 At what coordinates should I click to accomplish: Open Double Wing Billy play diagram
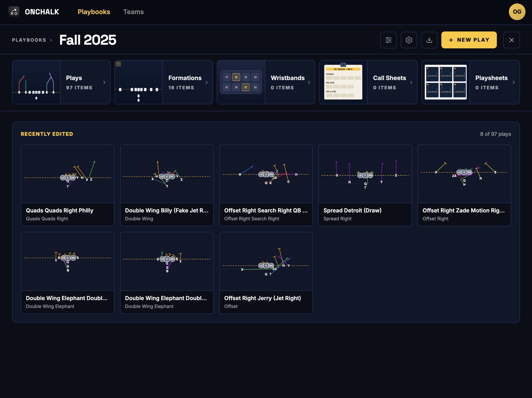pyautogui.click(x=167, y=174)
